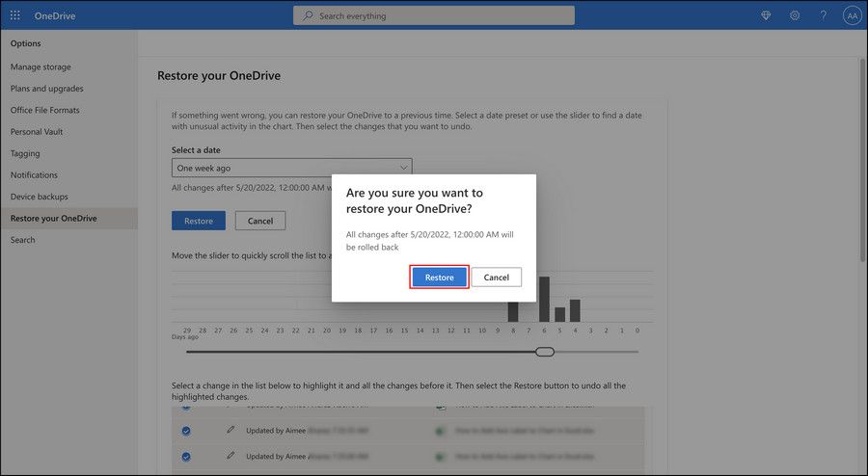Click pencil icon in first full Aimee row
The width and height of the screenshot is (868, 476).
(x=231, y=430)
